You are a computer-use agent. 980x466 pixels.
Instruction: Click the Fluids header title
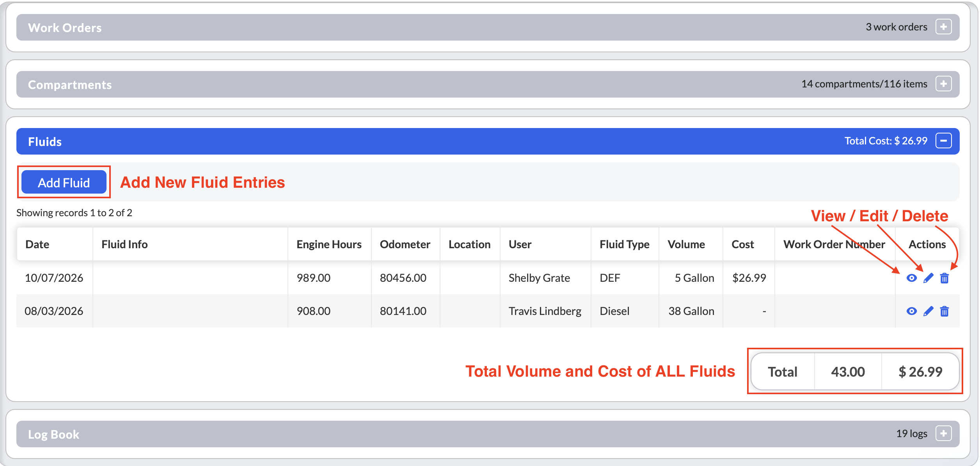pyautogui.click(x=45, y=142)
